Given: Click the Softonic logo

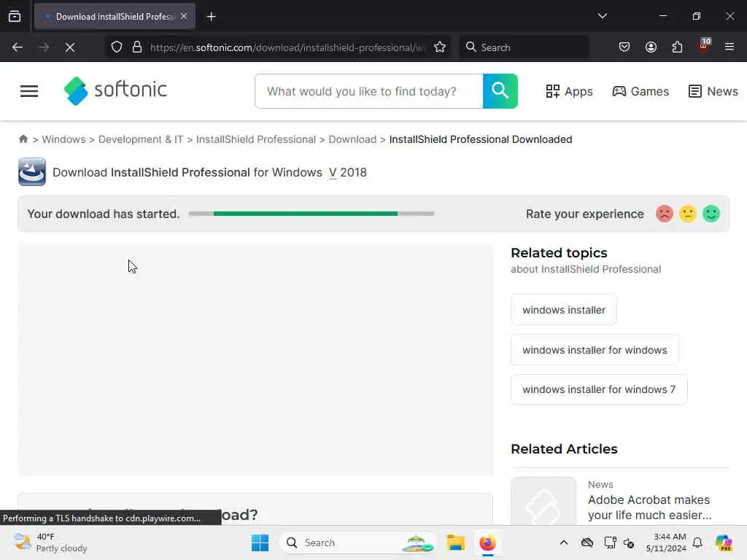Looking at the screenshot, I should 115,90.
